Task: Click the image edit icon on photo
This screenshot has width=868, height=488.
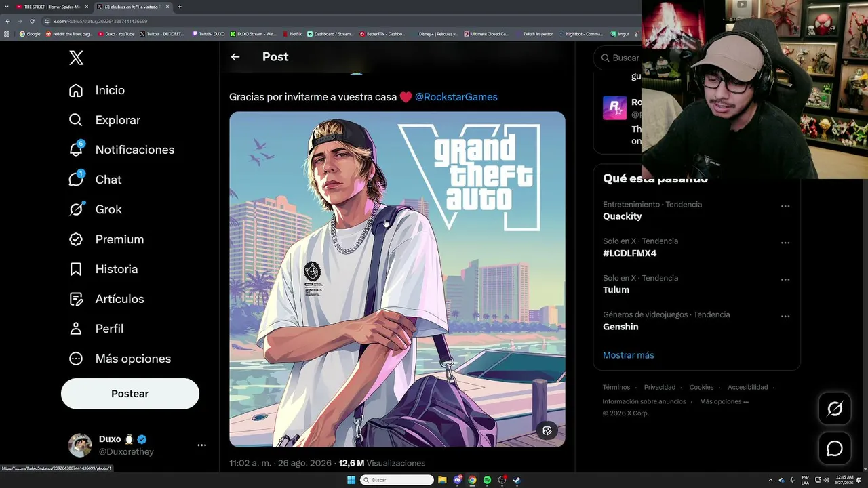Action: pos(547,430)
